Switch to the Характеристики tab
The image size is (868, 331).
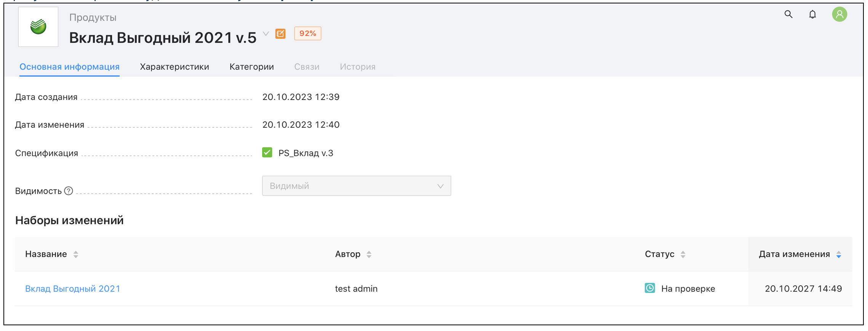pyautogui.click(x=174, y=67)
